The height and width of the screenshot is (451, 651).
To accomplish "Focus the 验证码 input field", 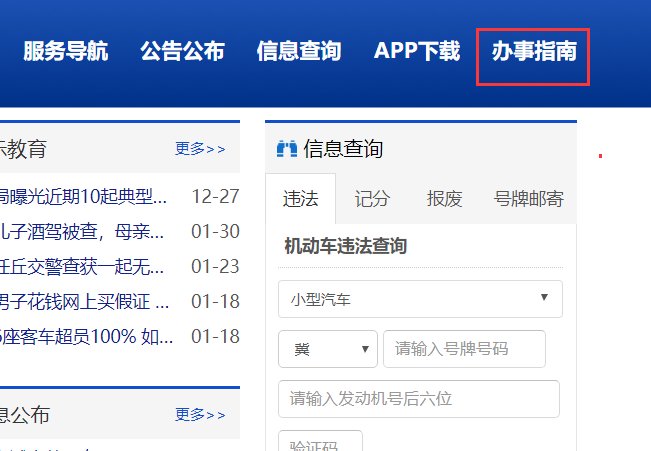I will (x=320, y=441).
